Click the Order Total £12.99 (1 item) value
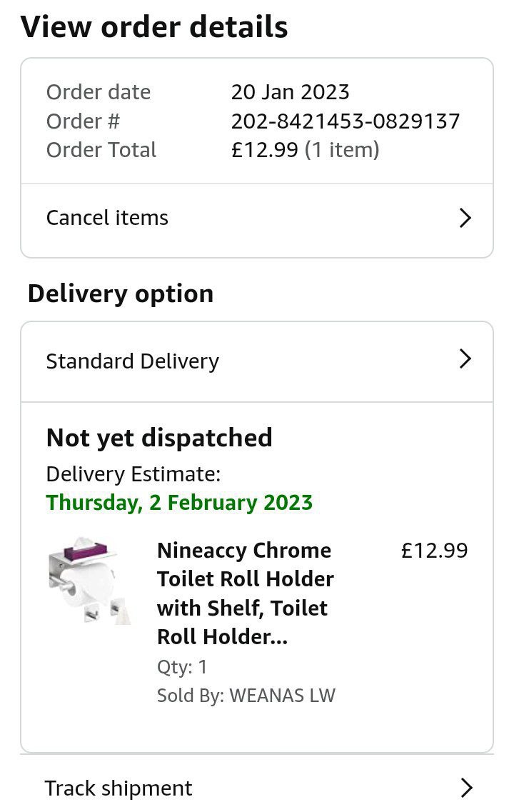 point(305,150)
